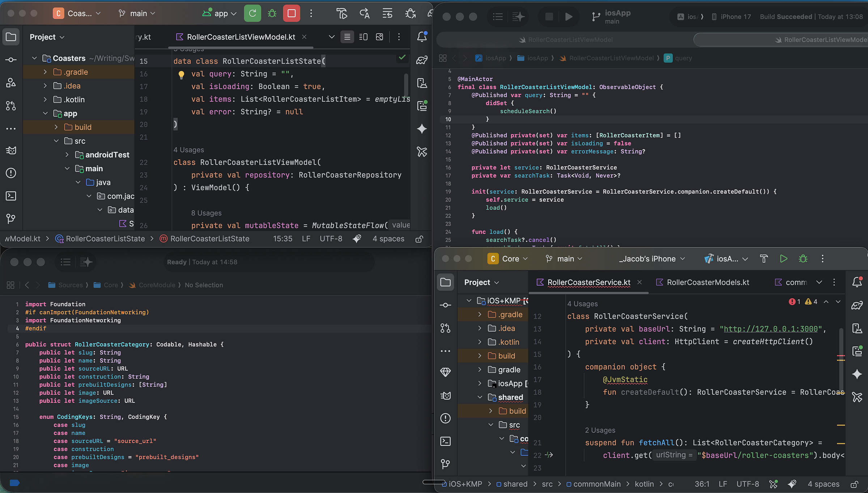Click the http://127.0.0.1:3000 URL link

point(770,329)
